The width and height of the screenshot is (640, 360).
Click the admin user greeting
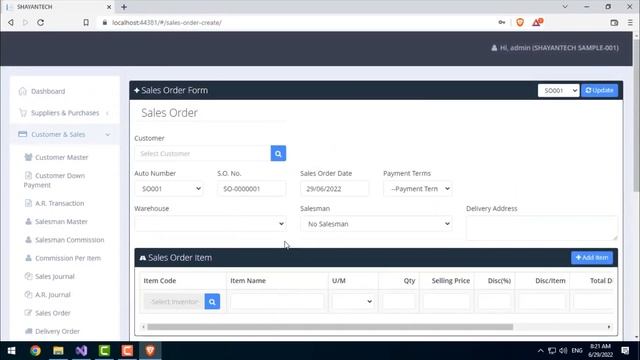click(x=555, y=48)
